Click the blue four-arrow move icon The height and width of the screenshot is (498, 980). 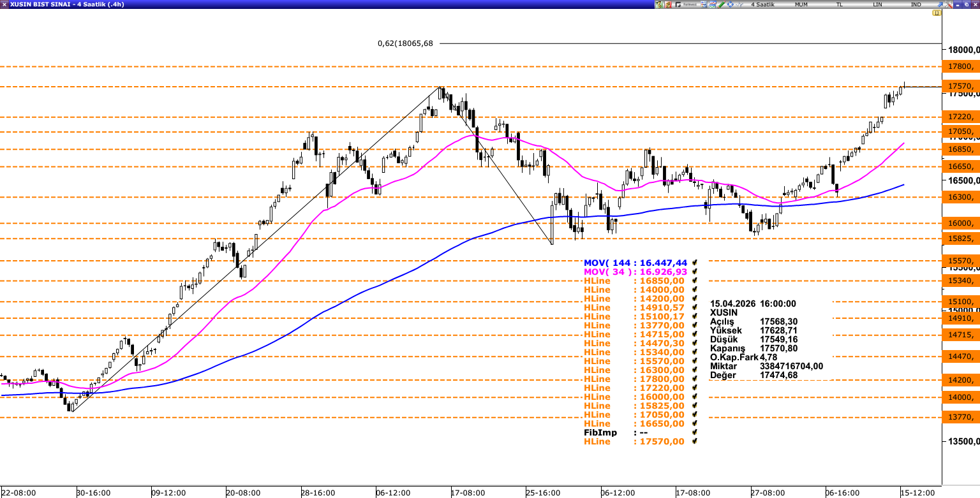[731, 4]
